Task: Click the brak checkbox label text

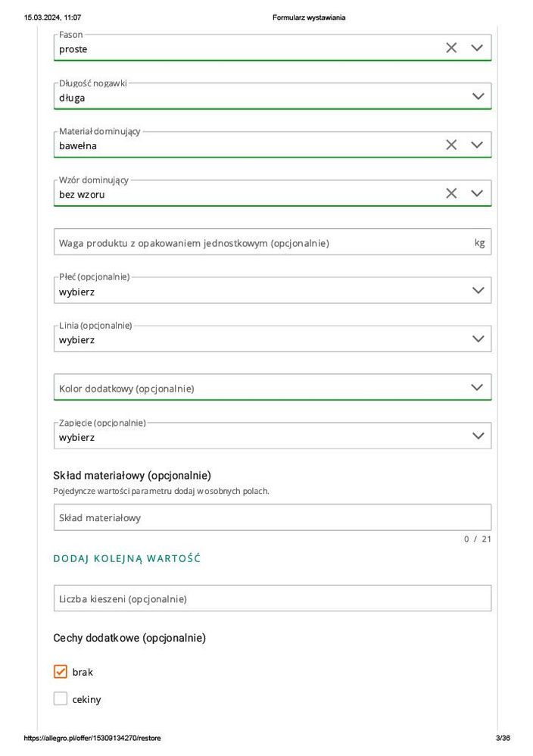Action: tap(83, 672)
